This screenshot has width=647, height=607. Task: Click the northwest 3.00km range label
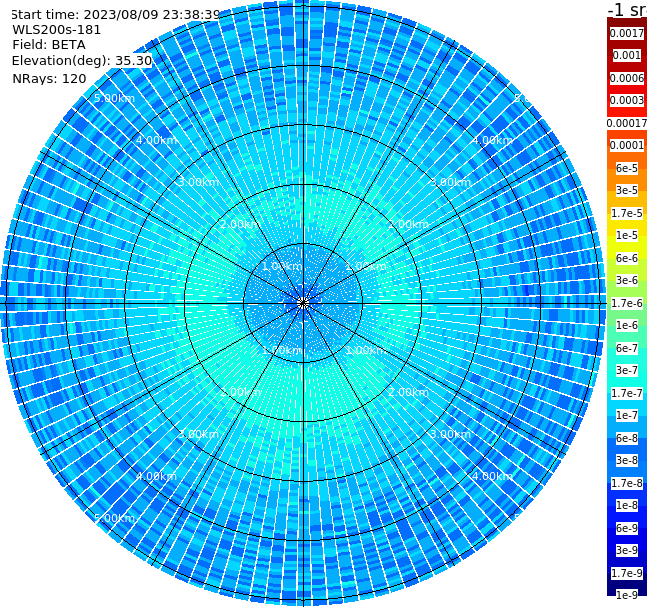(198, 182)
